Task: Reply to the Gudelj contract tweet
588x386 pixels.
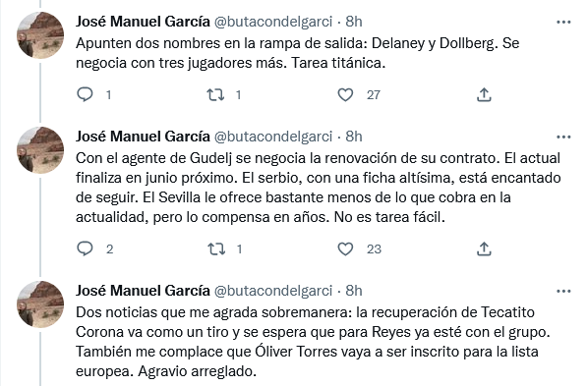Action: tap(85, 248)
